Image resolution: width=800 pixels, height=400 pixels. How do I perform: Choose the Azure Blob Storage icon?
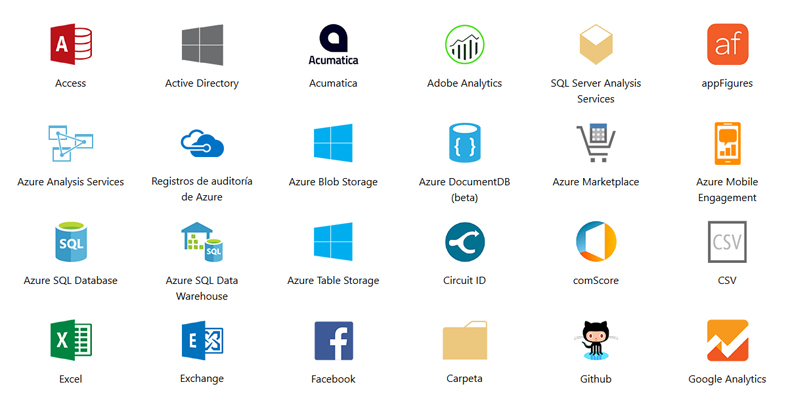click(333, 143)
